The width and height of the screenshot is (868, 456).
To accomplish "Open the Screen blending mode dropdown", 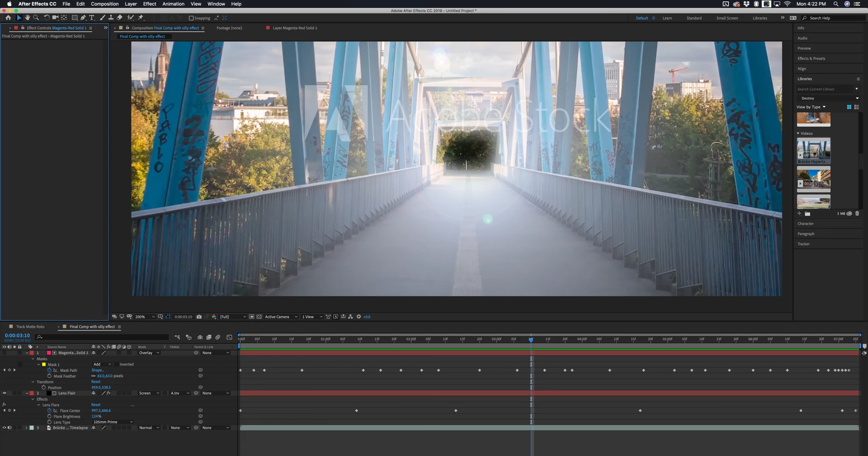I will coord(149,393).
